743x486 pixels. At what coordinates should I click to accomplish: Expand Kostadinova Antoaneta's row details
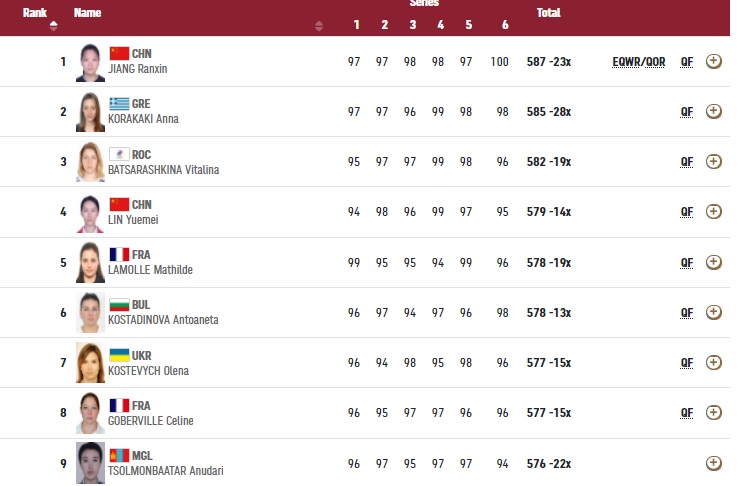click(713, 312)
